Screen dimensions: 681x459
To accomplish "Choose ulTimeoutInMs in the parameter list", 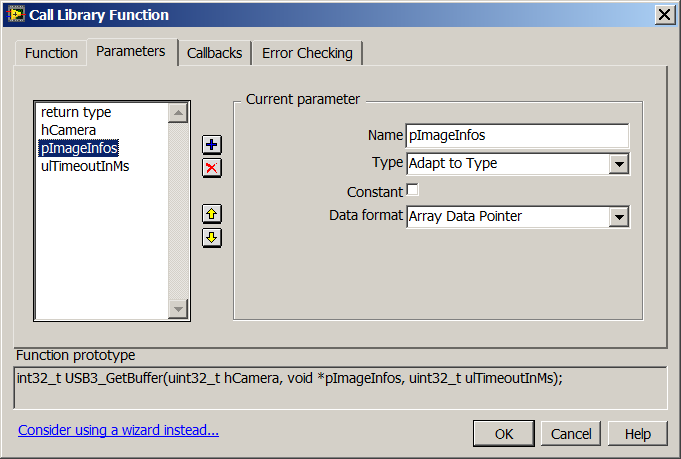I will click(x=85, y=166).
